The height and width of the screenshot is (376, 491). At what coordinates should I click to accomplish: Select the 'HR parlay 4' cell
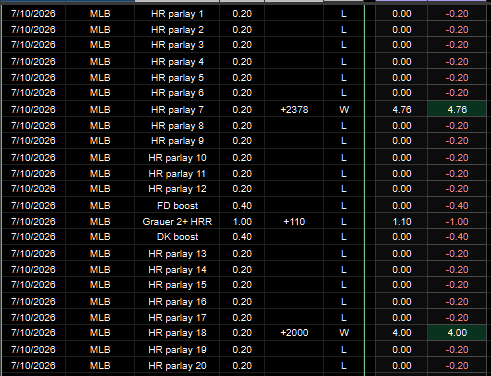177,62
